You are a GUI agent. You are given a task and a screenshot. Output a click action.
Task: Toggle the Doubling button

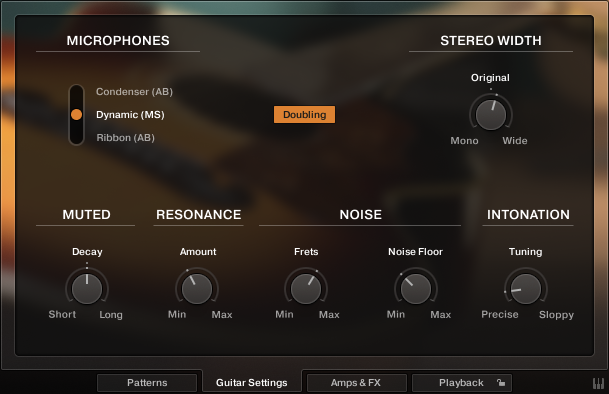304,115
